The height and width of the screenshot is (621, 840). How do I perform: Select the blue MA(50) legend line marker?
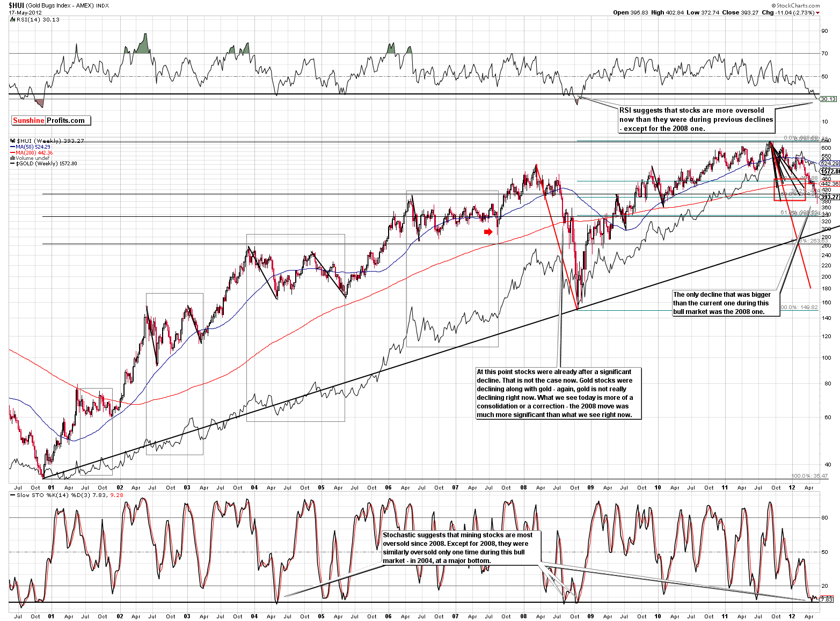coord(12,147)
